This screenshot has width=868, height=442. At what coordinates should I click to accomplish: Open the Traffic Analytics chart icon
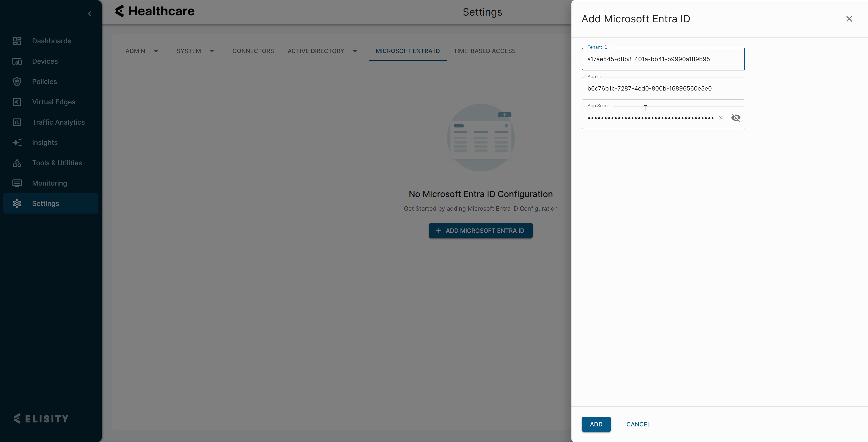click(x=17, y=122)
